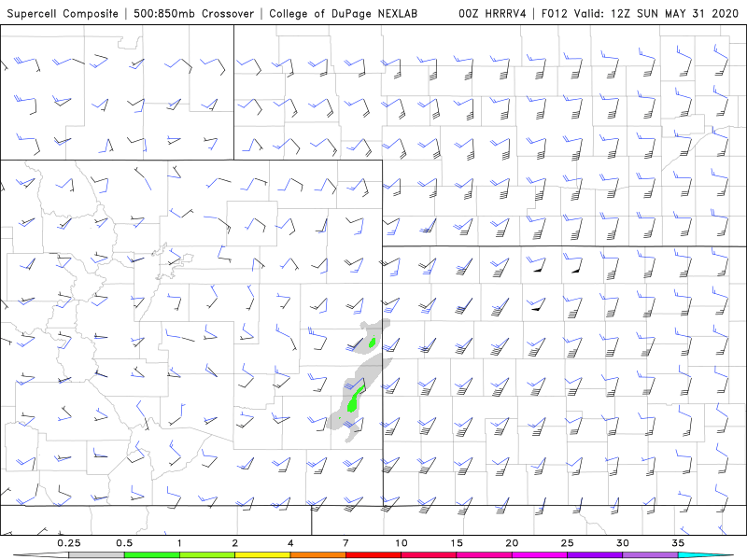This screenshot has height=560, width=747.
Task: Click 'F012 Valid: 12Z SUN MAY 31 2020' text
Action: (640, 13)
